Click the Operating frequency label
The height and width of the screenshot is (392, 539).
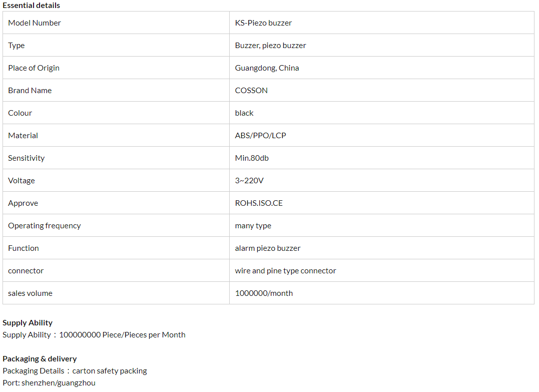pos(44,226)
